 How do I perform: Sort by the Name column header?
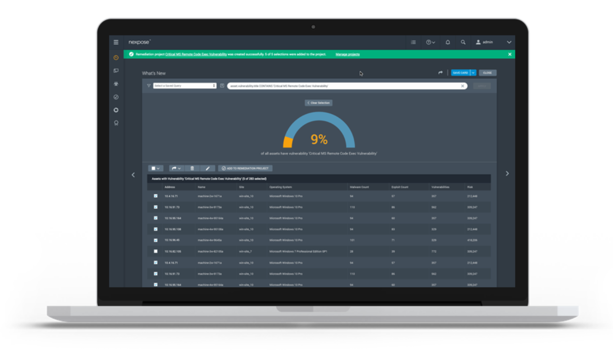[x=202, y=187]
